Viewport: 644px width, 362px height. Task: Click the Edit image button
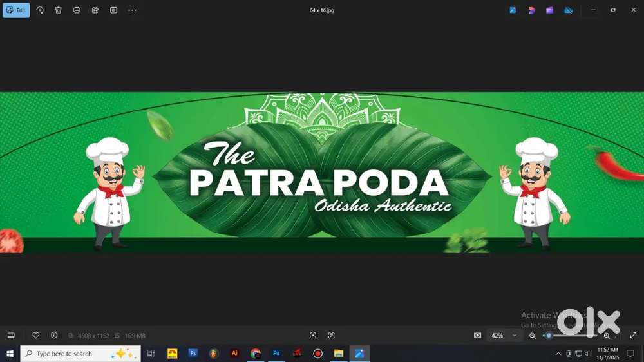16,10
